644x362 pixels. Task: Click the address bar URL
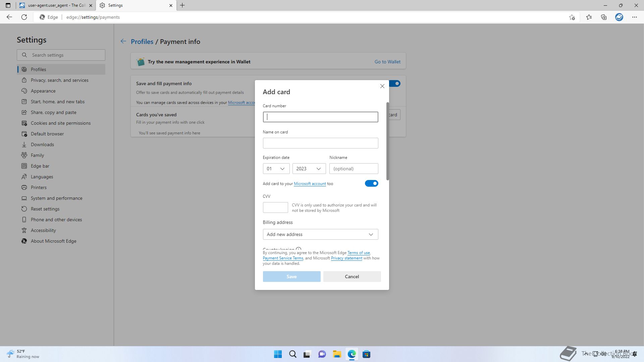[x=93, y=17]
